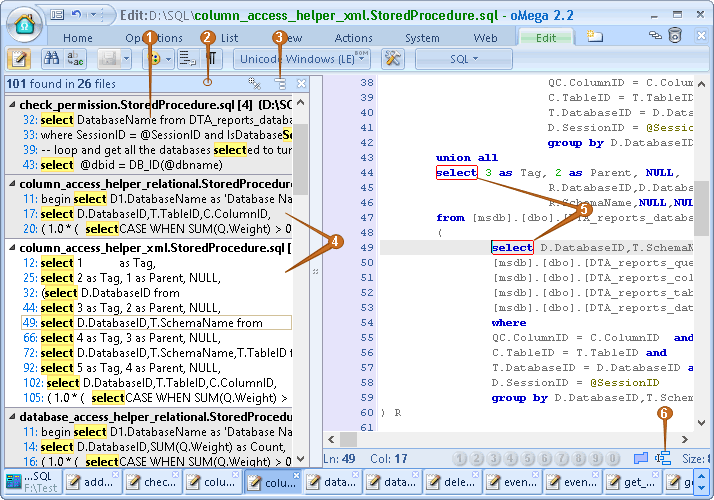Switch to the 'chec...' document tab
Viewport: 714px width, 500px height.
152,482
